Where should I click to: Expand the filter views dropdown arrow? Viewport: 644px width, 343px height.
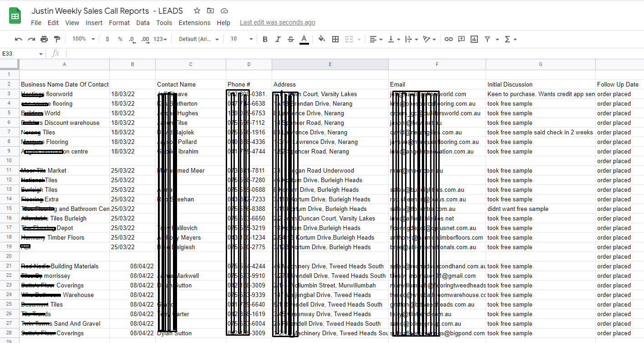[497, 39]
